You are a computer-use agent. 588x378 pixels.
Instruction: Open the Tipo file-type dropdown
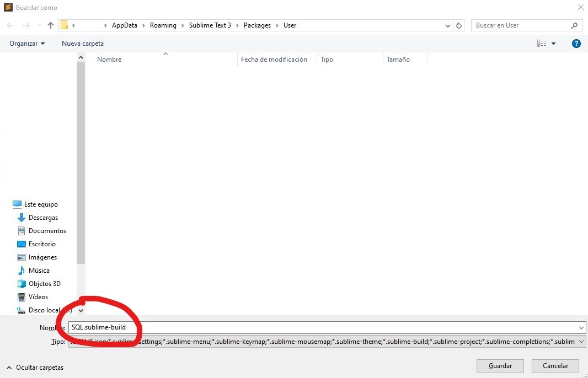point(581,342)
